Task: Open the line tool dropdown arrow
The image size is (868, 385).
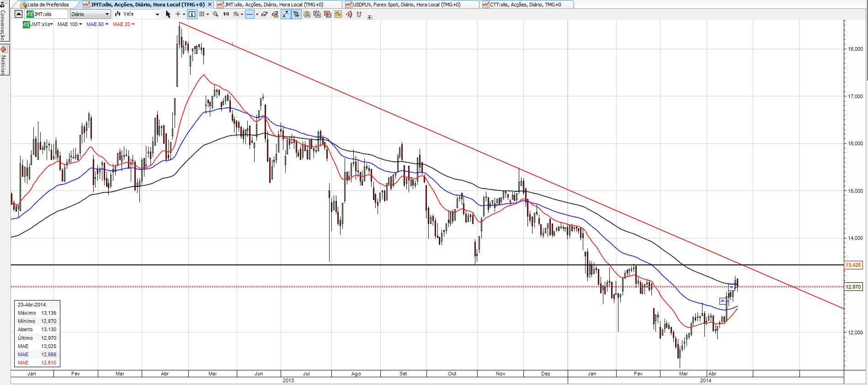Action: coord(257,14)
